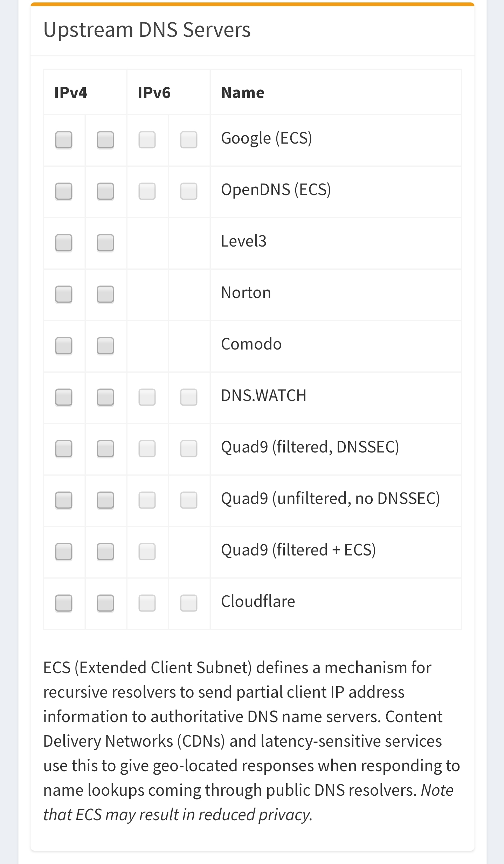Image resolution: width=504 pixels, height=864 pixels.
Task: Click the Upstream DNS Servers heading
Action: 147,30
